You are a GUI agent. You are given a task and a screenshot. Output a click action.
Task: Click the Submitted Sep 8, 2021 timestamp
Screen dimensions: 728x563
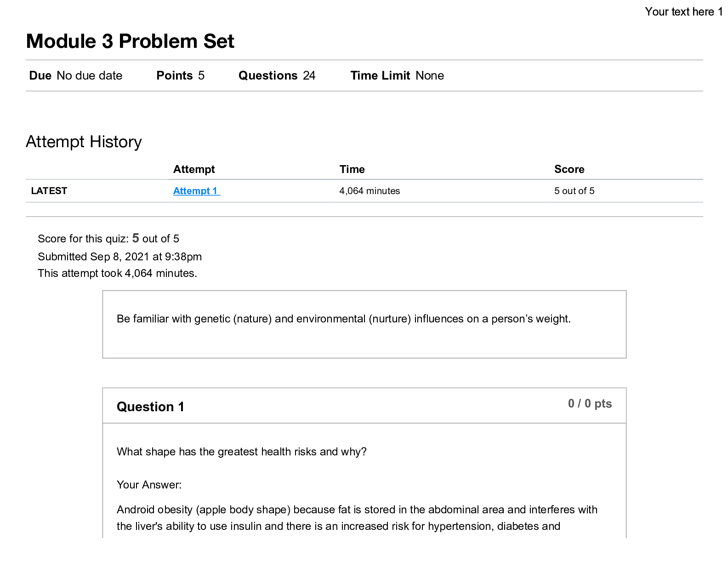click(x=119, y=257)
